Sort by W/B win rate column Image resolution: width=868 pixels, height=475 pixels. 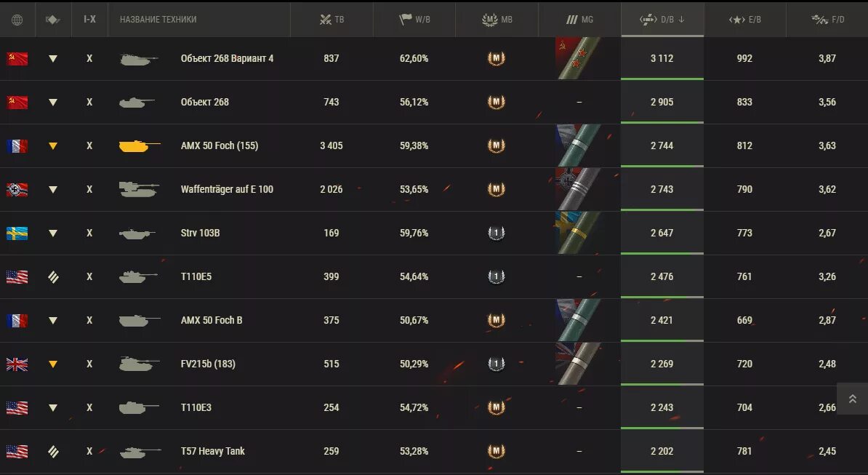click(414, 20)
